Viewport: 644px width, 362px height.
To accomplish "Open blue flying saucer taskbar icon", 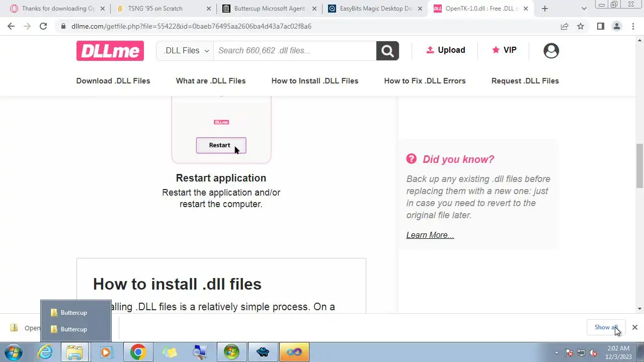I will 263,352.
